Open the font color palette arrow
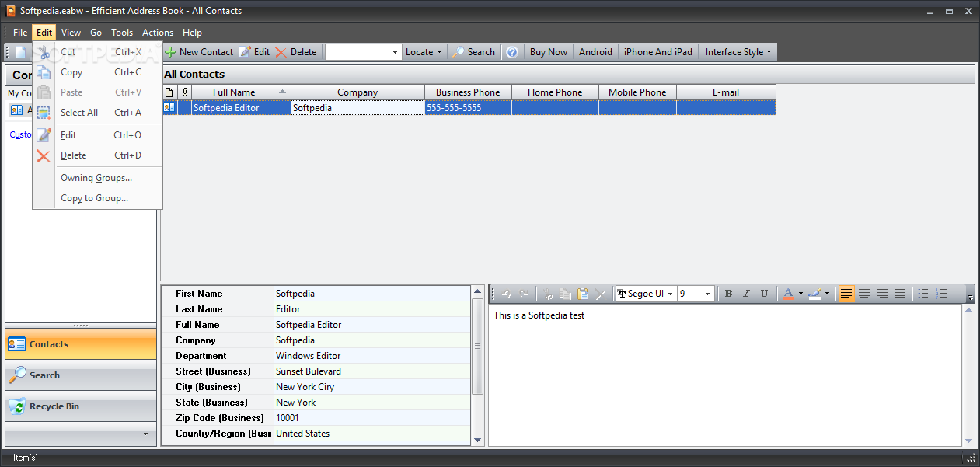 pyautogui.click(x=800, y=294)
